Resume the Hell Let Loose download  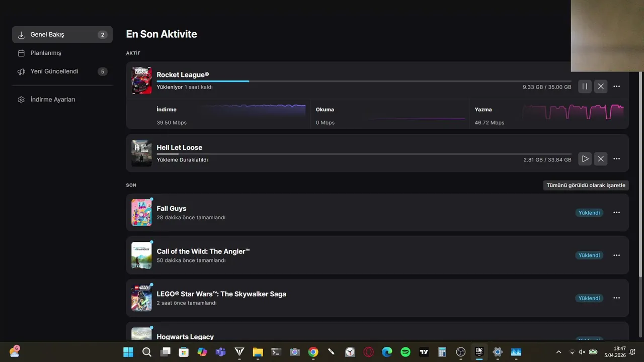585,159
